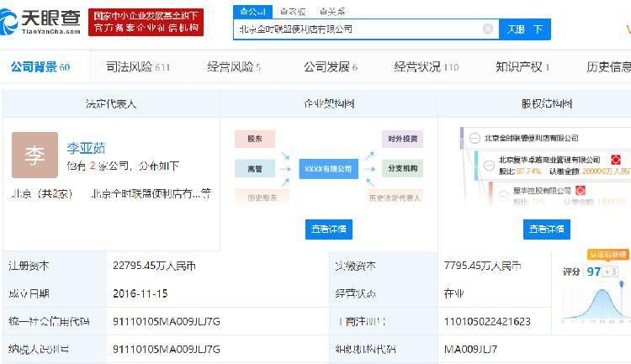Select the 查关系 search tab

point(332,12)
